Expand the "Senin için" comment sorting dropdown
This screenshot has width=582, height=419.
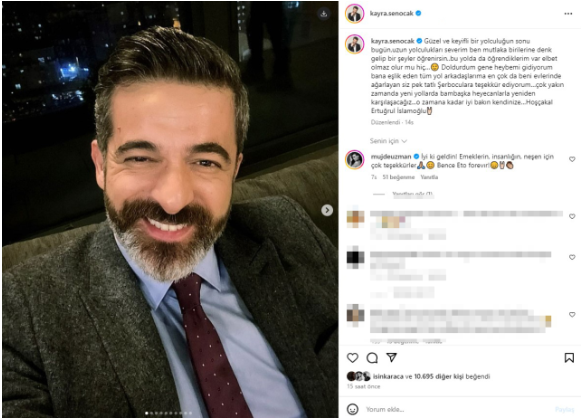[388, 141]
